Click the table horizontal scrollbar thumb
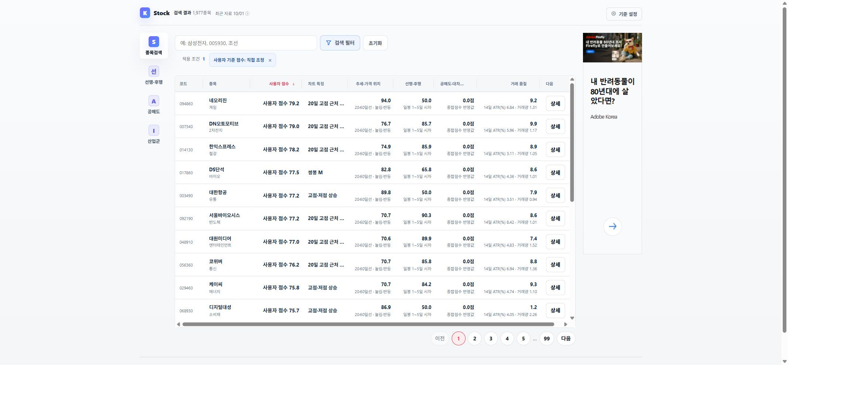868x405 pixels. 368,324
